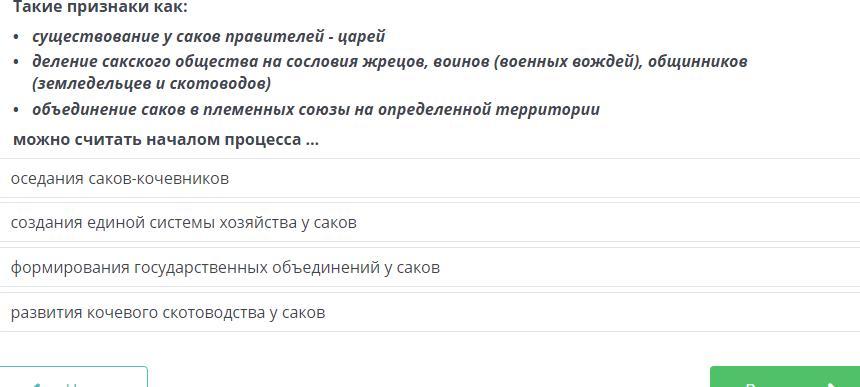This screenshot has width=860, height=387.
Task: Pick answer "формирования государственных объединений у саков"
Action: [x=430, y=268]
